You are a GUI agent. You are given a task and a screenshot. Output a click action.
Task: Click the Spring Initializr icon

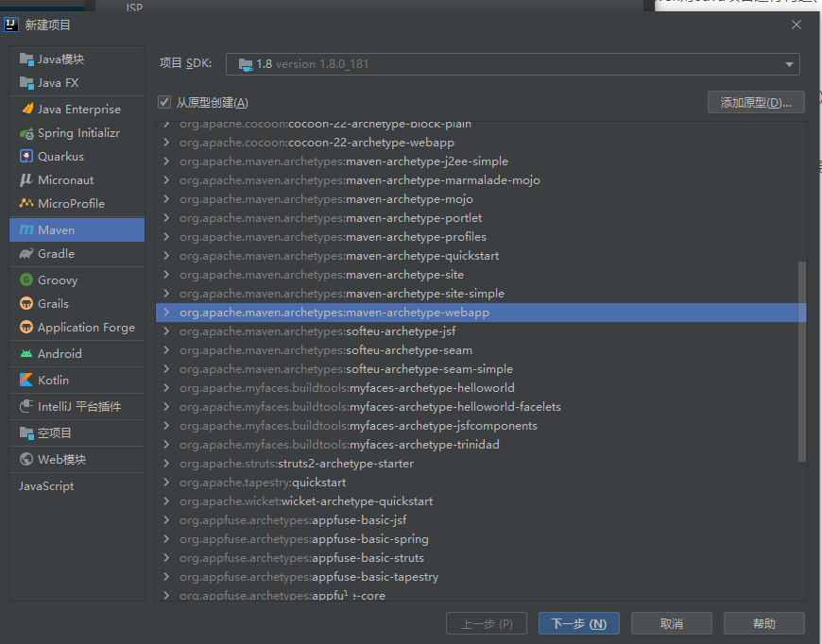coord(26,133)
